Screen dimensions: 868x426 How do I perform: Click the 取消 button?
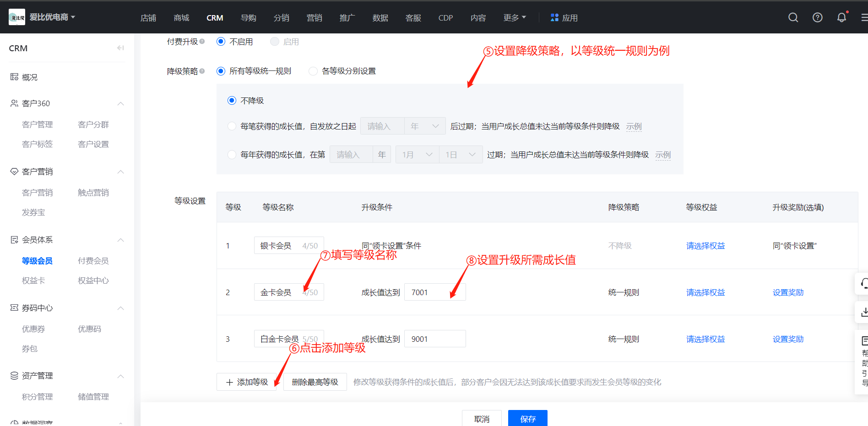coord(482,418)
